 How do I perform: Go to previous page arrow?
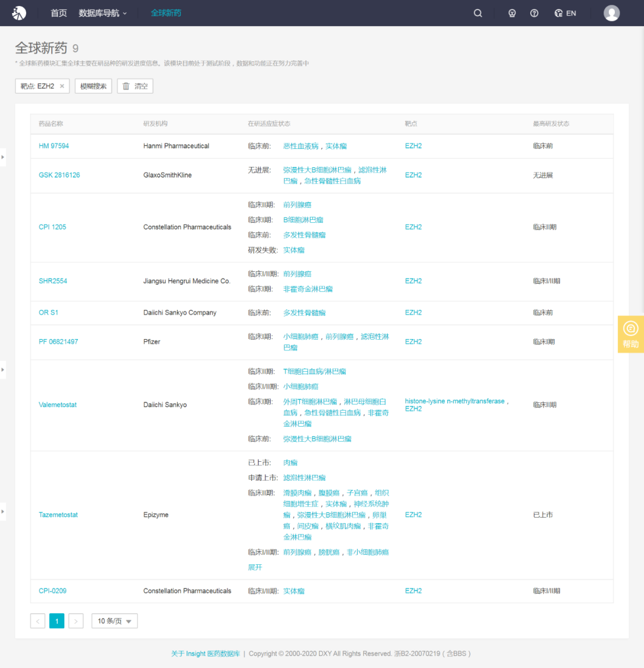38,621
